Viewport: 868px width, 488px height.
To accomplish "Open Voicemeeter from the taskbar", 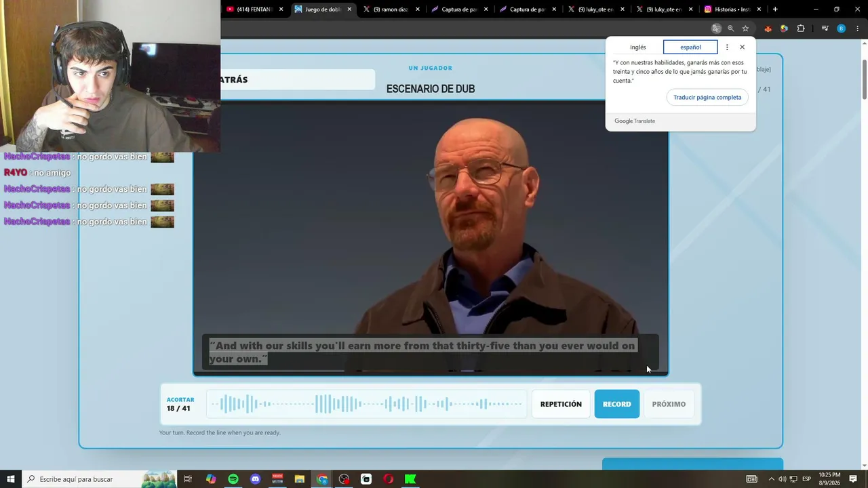I will [277, 479].
